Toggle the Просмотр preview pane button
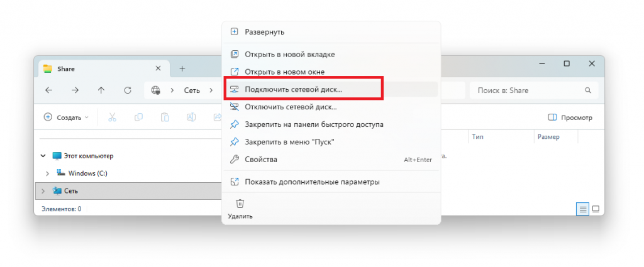This screenshot has height=267, width=644. [570, 117]
